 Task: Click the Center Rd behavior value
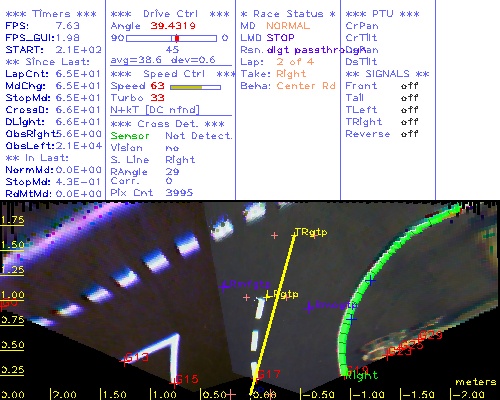coord(306,86)
